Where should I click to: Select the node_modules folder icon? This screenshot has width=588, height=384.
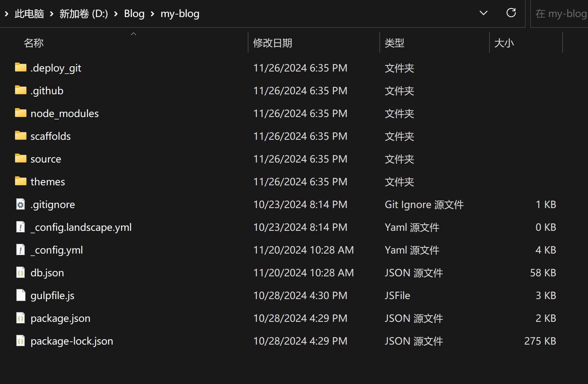(x=20, y=113)
